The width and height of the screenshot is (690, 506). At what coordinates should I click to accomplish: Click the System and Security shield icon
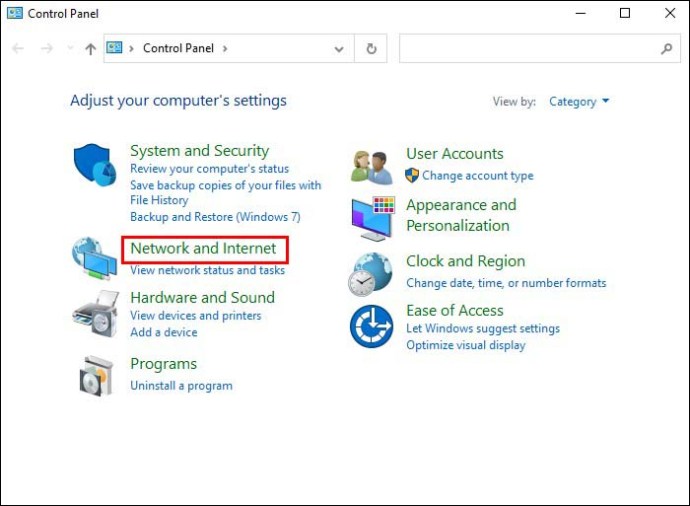click(95, 165)
